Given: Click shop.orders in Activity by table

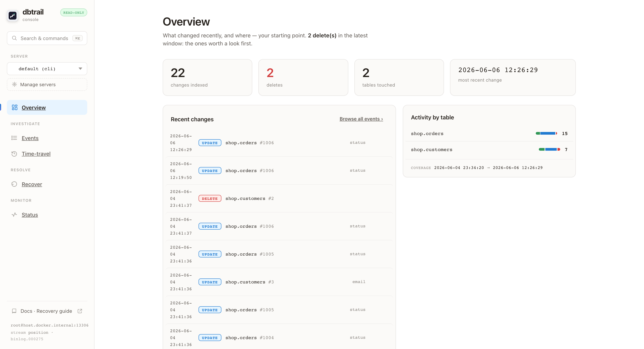Looking at the screenshot, I should click(427, 133).
